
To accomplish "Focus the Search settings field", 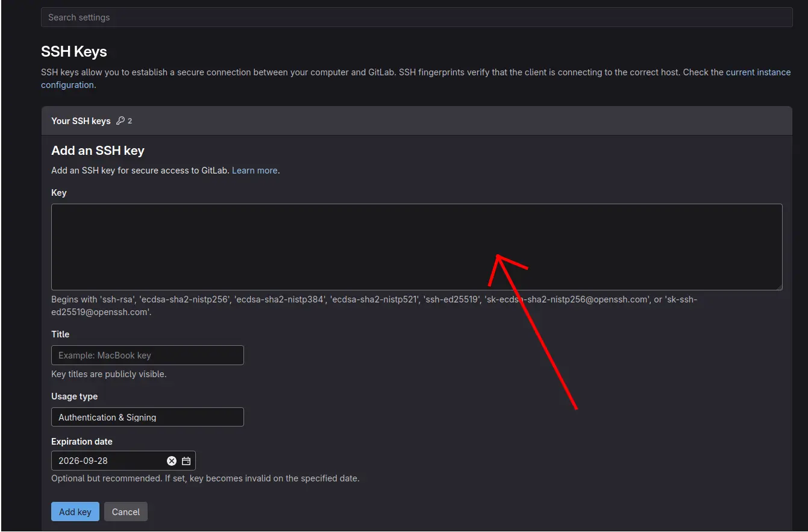I will pyautogui.click(x=416, y=17).
